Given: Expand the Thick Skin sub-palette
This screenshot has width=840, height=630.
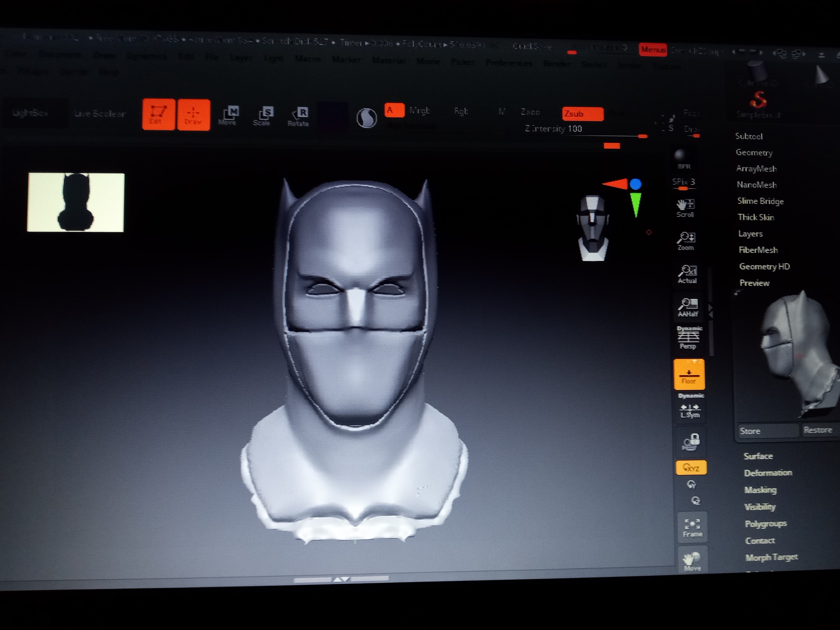Looking at the screenshot, I should pyautogui.click(x=756, y=218).
